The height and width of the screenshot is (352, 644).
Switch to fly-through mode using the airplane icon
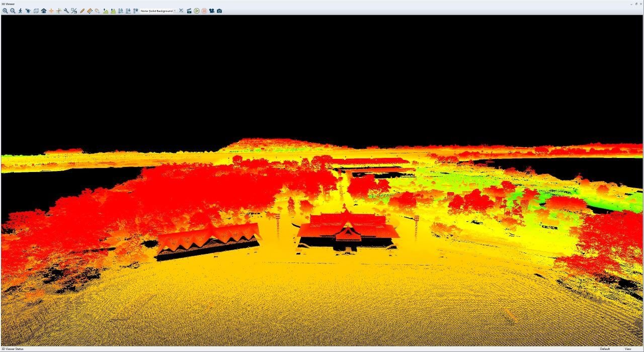[28, 11]
